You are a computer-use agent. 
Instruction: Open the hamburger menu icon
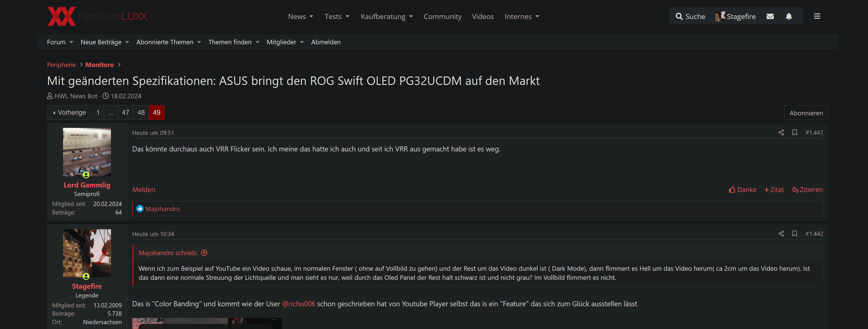[817, 16]
